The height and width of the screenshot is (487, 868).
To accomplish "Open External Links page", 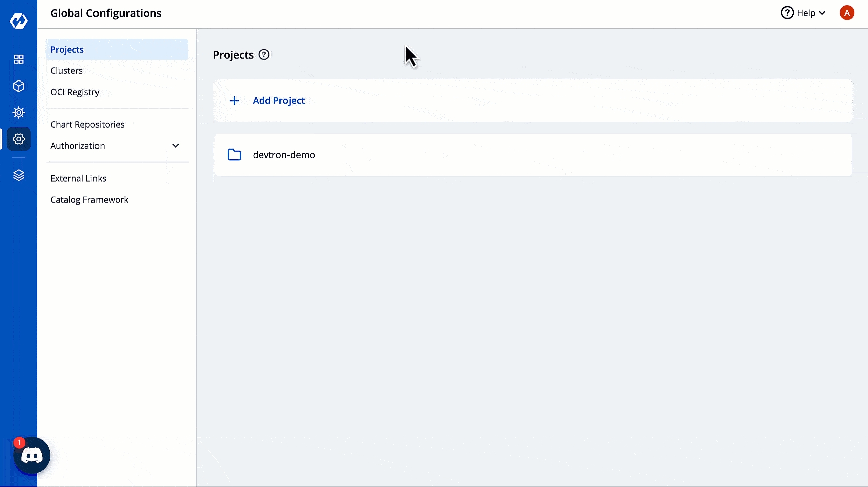I will pos(78,179).
